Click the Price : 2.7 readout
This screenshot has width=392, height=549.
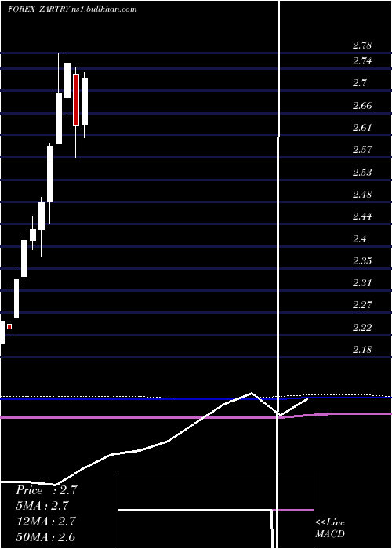click(x=46, y=490)
